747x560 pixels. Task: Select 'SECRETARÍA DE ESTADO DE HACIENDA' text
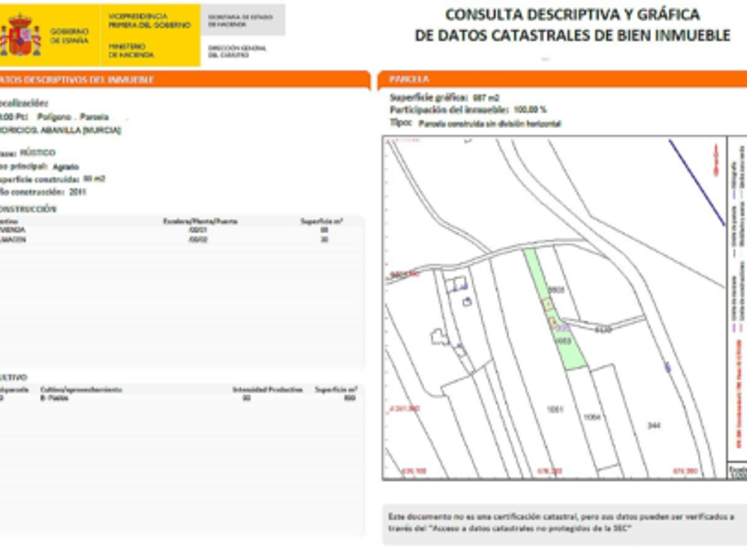[240, 20]
